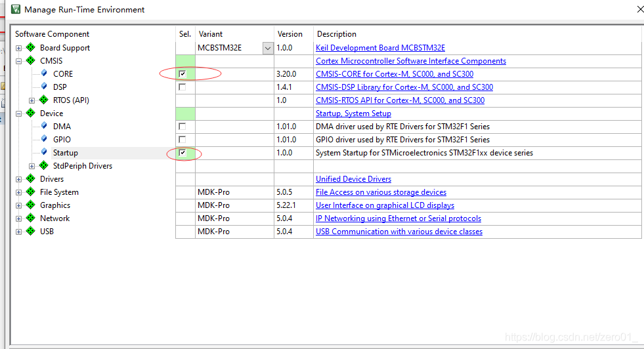Click the USB green diamond icon
This screenshot has width=644, height=349.
[31, 232]
